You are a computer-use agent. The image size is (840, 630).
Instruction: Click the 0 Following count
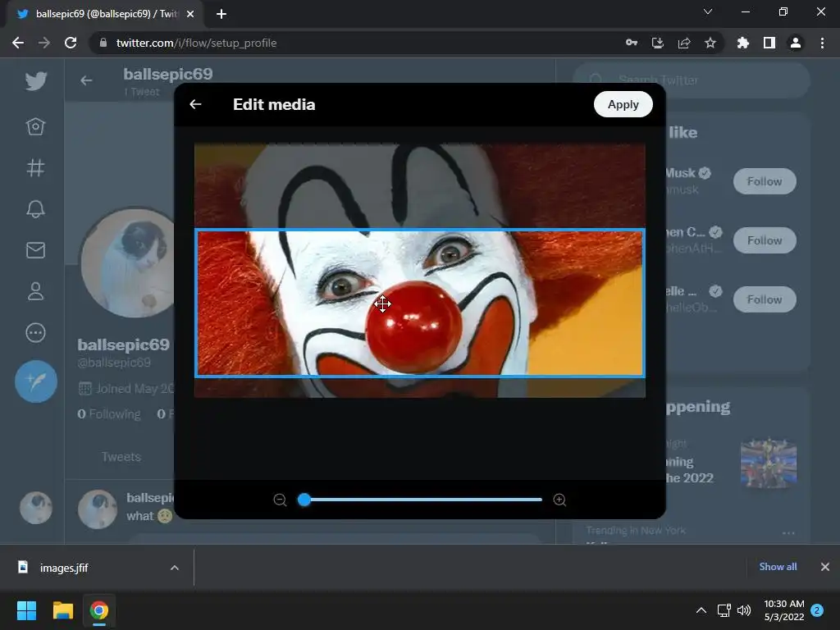click(x=109, y=414)
